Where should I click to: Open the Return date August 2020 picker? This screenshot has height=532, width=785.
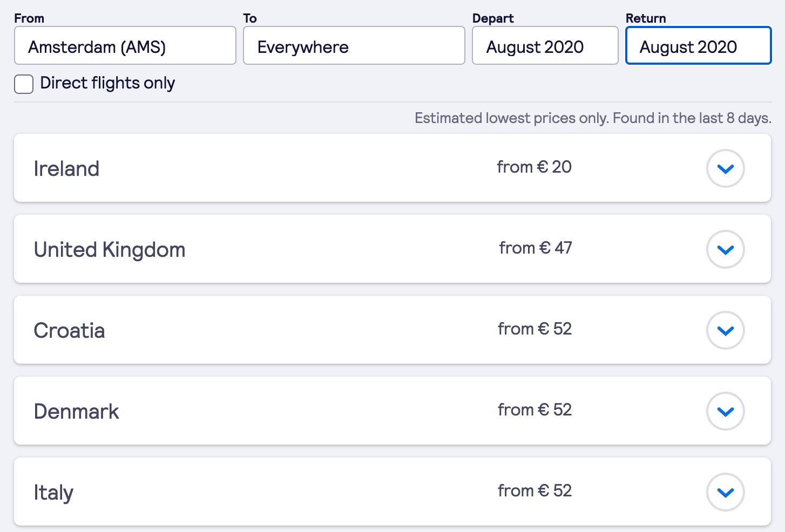[x=698, y=46]
